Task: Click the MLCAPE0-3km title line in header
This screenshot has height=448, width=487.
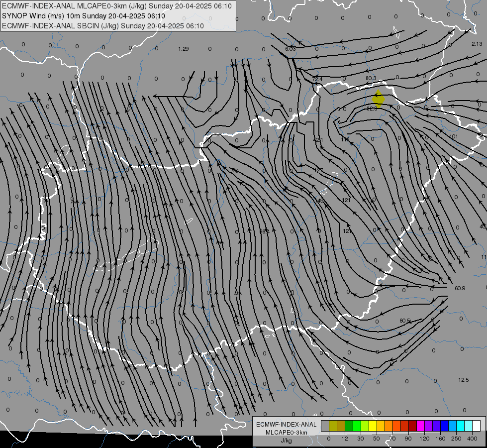Action: coord(117,6)
